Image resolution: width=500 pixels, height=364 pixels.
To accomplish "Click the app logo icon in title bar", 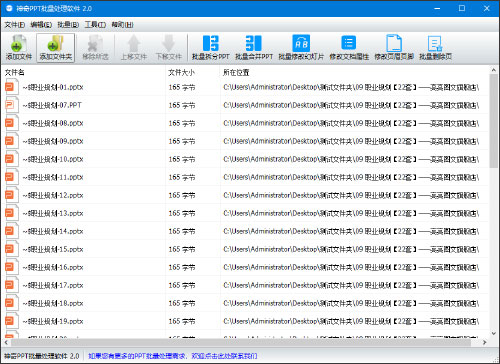I will click(x=9, y=8).
